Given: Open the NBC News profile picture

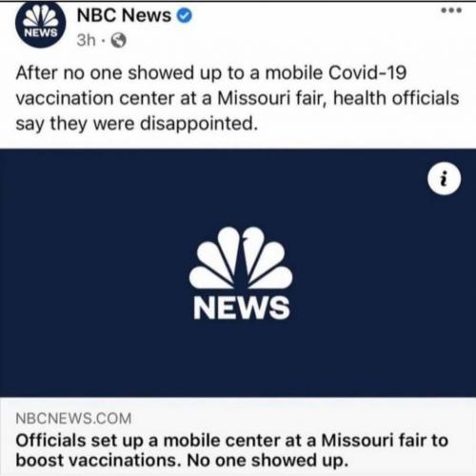Looking at the screenshot, I should click(41, 25).
